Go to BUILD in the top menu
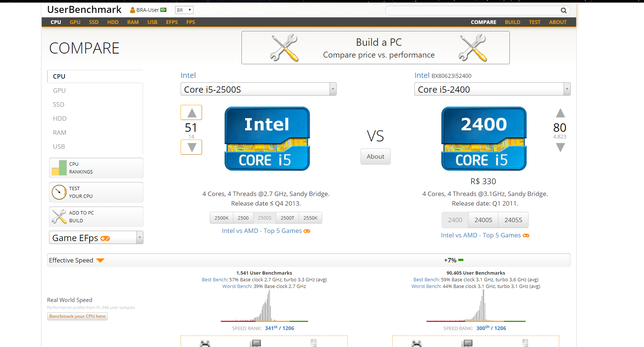The image size is (644, 347). [512, 22]
